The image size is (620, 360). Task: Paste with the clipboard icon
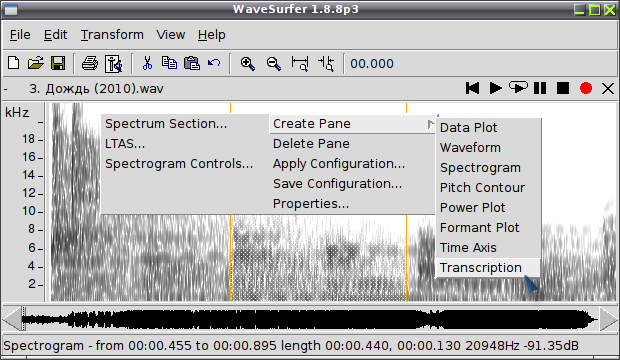(192, 63)
